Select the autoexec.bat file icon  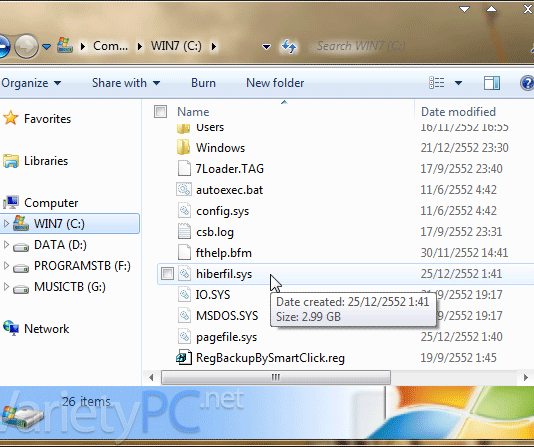click(x=184, y=190)
